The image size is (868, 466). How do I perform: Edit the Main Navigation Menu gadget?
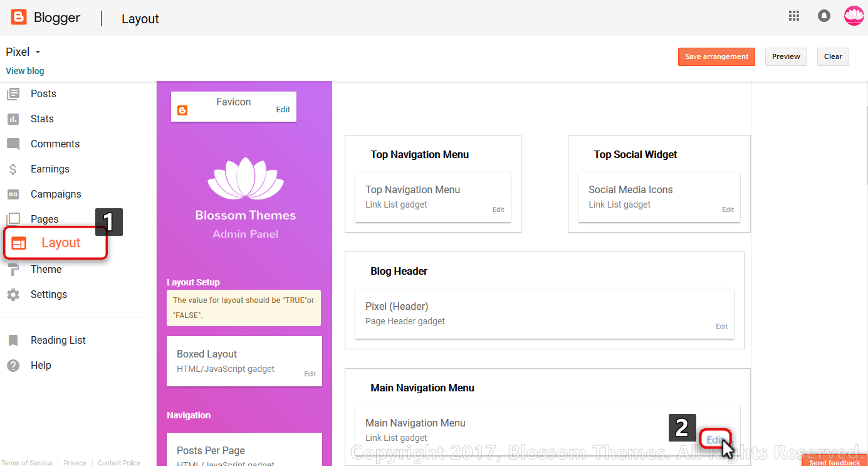(x=715, y=440)
